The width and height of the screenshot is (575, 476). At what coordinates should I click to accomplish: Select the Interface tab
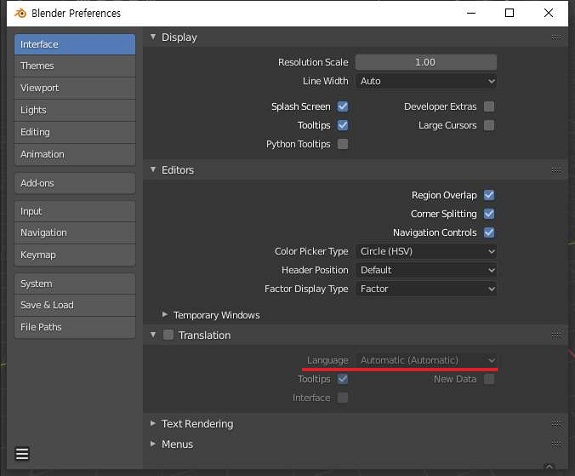point(75,44)
